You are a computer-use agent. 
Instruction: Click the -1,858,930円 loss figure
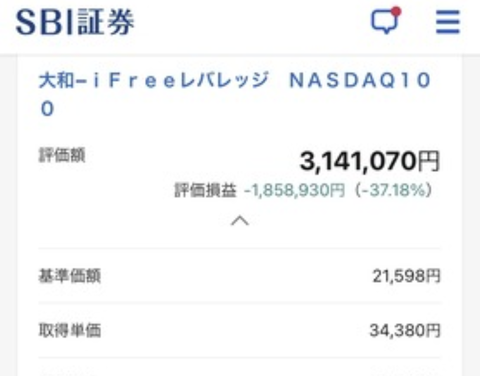(295, 190)
